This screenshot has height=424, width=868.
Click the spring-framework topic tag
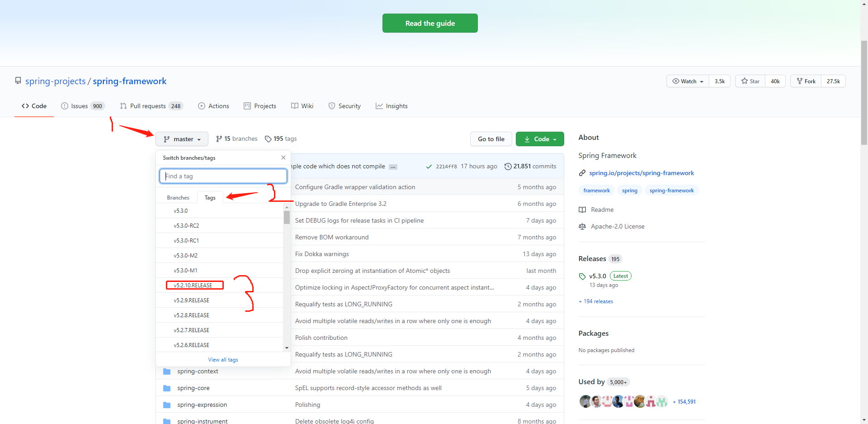(671, 191)
